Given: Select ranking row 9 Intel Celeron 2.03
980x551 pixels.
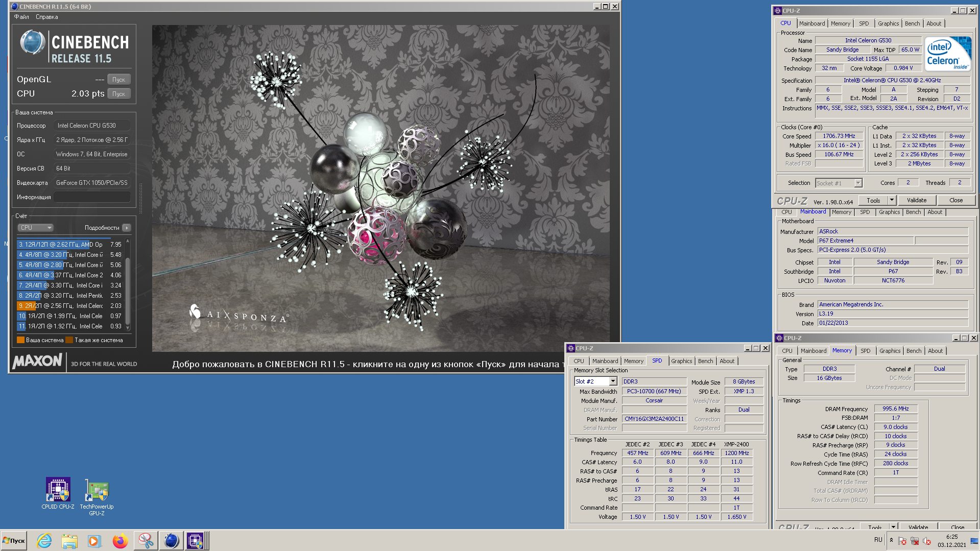Looking at the screenshot, I should tap(69, 306).
